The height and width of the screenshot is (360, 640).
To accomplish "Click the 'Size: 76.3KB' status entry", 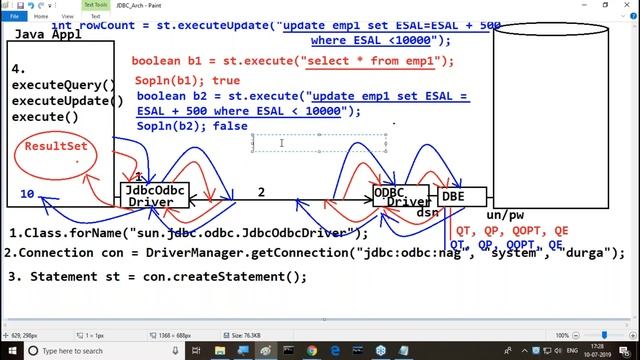I will [242, 336].
